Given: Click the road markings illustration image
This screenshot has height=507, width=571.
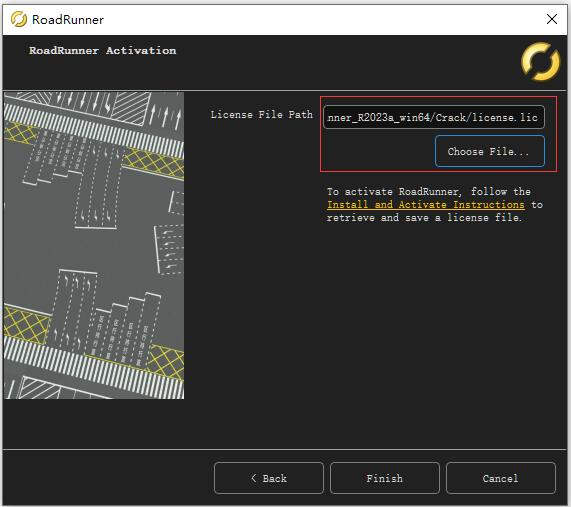Looking at the screenshot, I should (94, 245).
